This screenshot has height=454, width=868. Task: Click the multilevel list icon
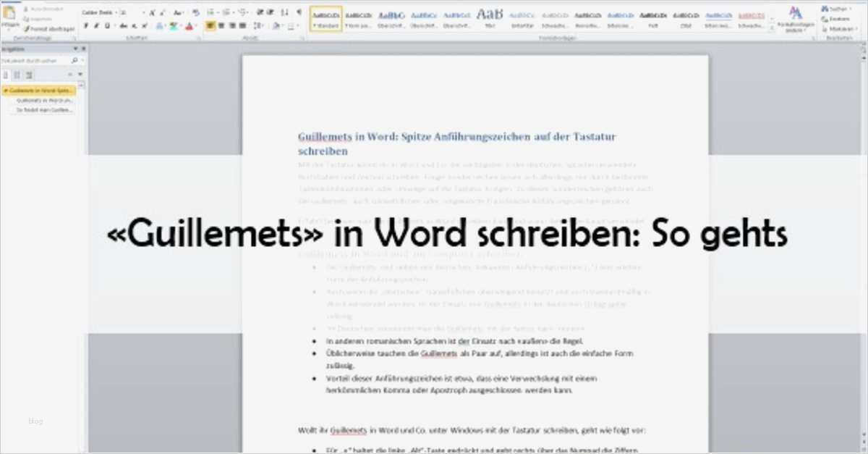pos(243,12)
